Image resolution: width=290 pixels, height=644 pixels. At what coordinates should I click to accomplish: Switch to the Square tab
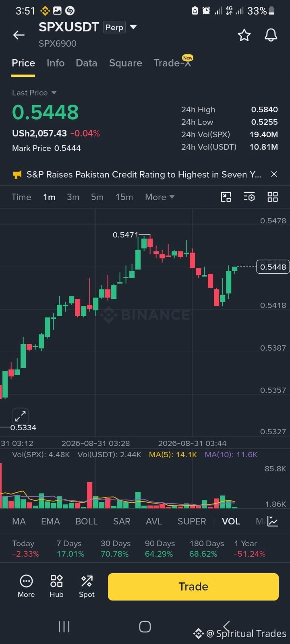tap(126, 63)
